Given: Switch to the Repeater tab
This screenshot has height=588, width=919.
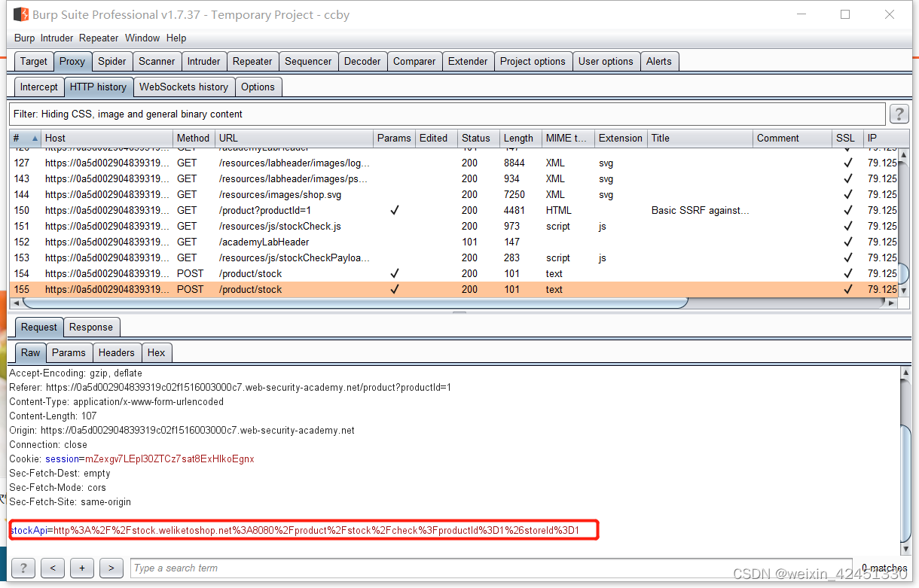Looking at the screenshot, I should point(252,61).
